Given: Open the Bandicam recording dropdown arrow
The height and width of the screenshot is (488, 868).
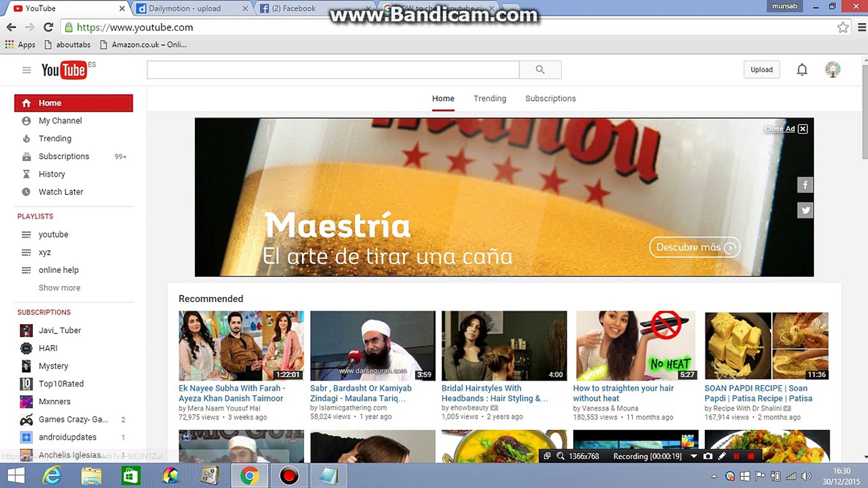Looking at the screenshot, I should coord(693,456).
